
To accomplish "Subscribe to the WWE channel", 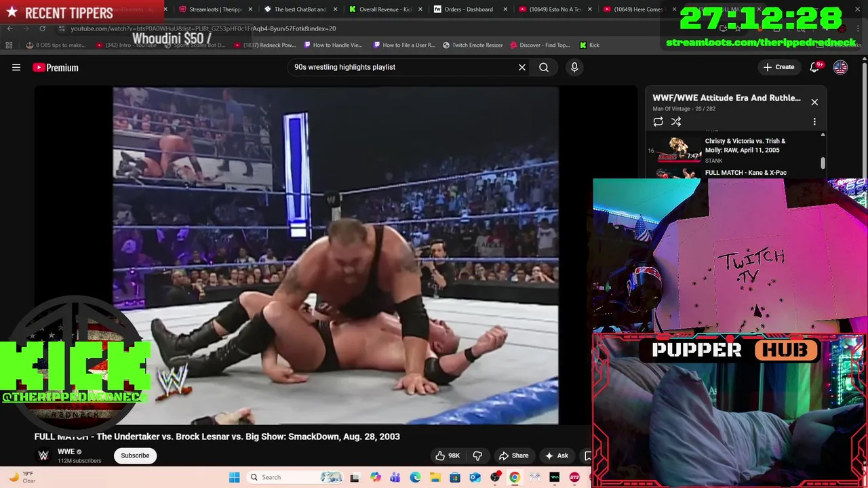I will pyautogui.click(x=135, y=455).
